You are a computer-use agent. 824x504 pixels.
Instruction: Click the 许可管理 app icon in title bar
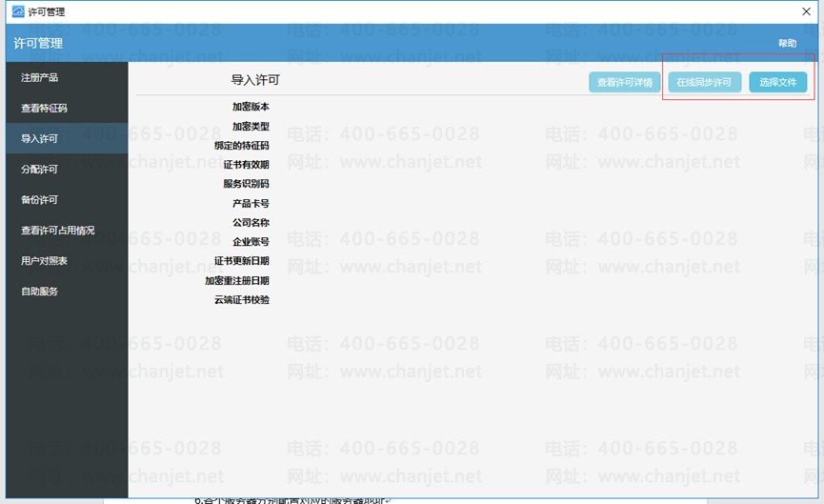[x=18, y=11]
